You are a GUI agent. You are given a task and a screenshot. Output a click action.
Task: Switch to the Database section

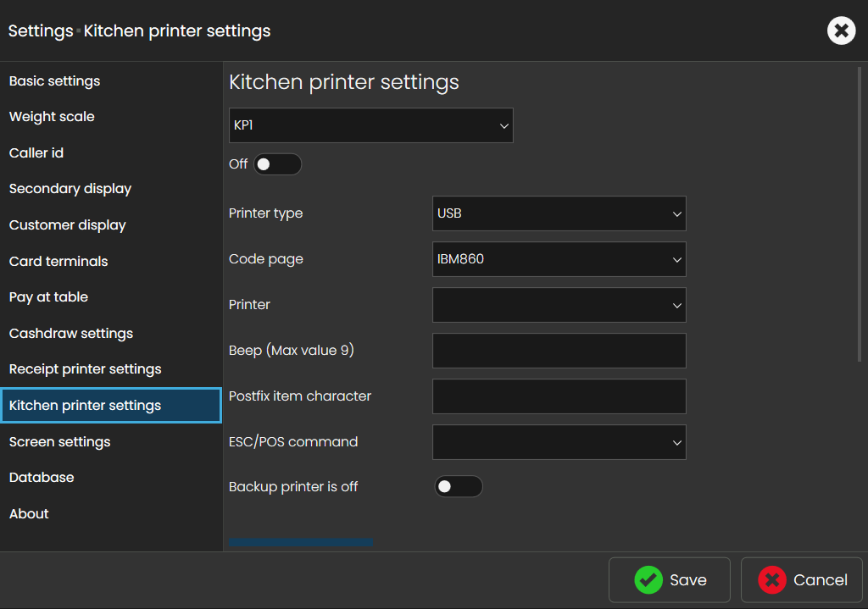pyautogui.click(x=42, y=478)
